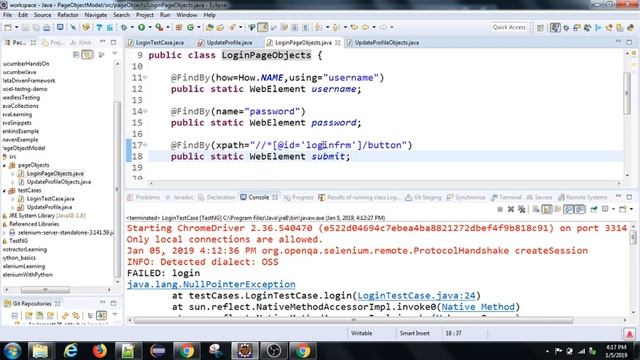Switch to the Java perspective icon
The height and width of the screenshot is (360, 640).
tap(555, 28)
